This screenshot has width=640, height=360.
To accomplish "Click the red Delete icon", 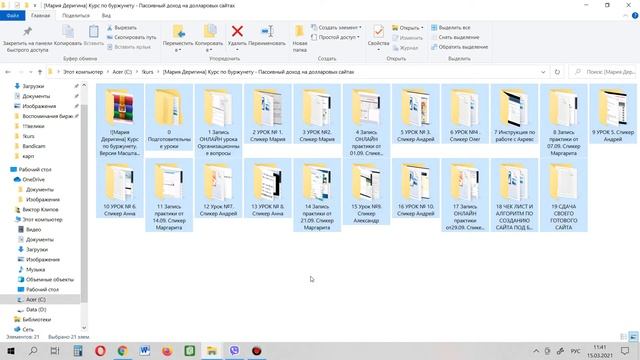I will tap(237, 31).
